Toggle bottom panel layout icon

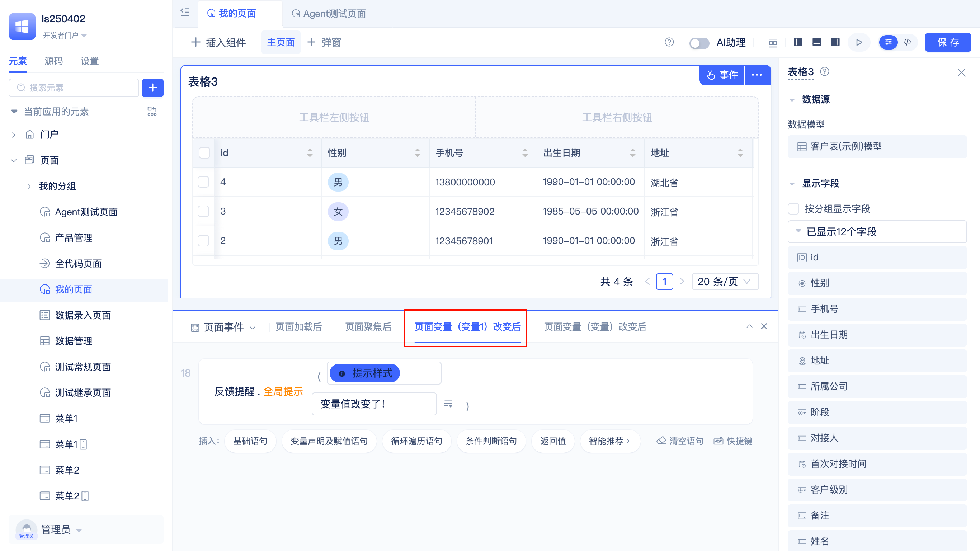[x=817, y=42]
